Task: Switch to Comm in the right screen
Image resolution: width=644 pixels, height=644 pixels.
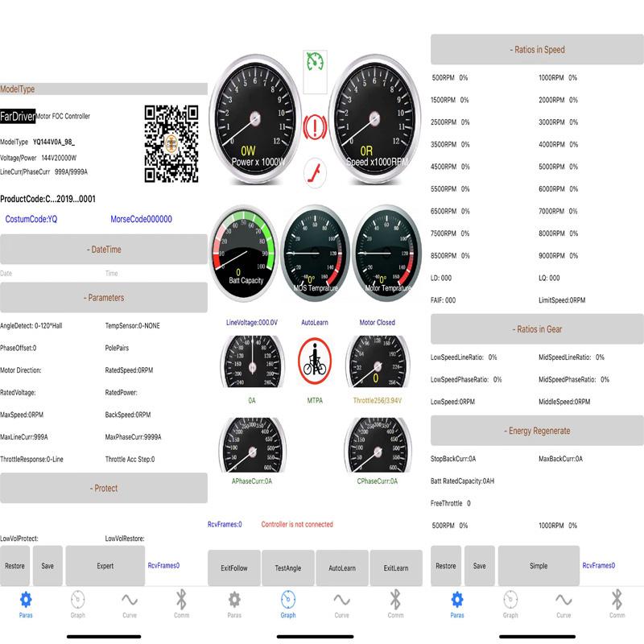Action: tap(617, 605)
